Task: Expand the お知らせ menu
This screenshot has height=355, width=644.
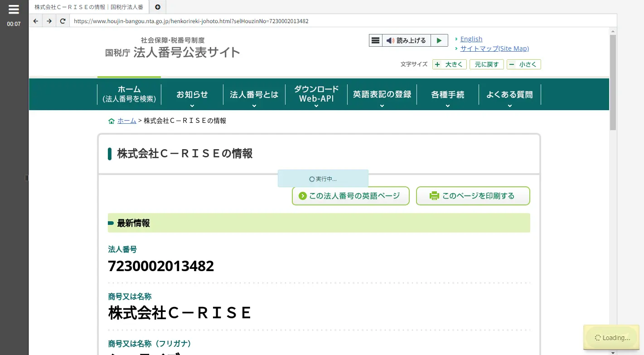Action: (192, 95)
